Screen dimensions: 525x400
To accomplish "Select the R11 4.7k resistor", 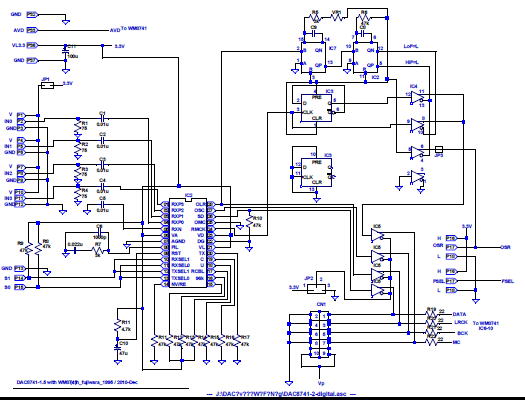I will [x=118, y=326].
